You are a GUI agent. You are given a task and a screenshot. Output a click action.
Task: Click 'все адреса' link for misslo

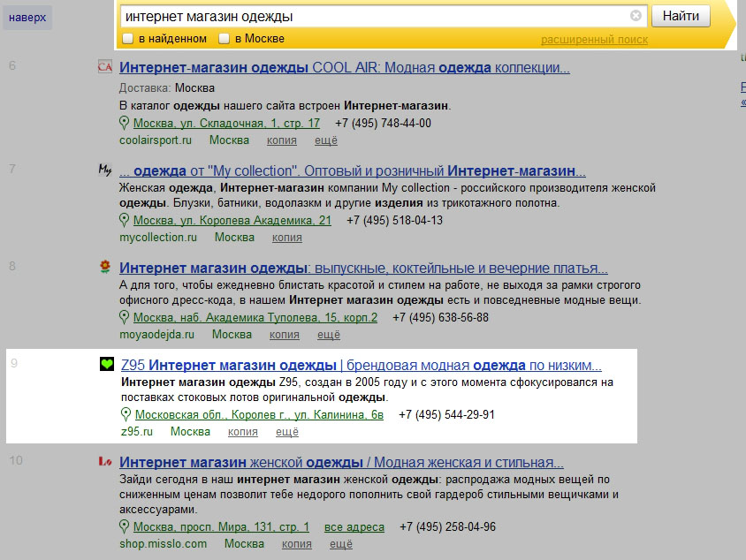click(x=354, y=526)
